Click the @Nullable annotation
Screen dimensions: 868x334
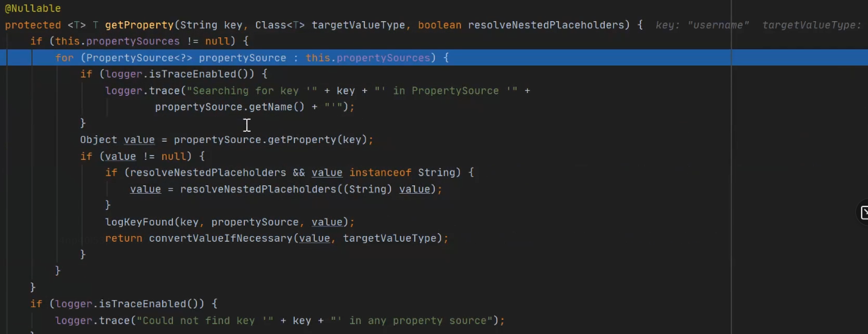pos(28,8)
